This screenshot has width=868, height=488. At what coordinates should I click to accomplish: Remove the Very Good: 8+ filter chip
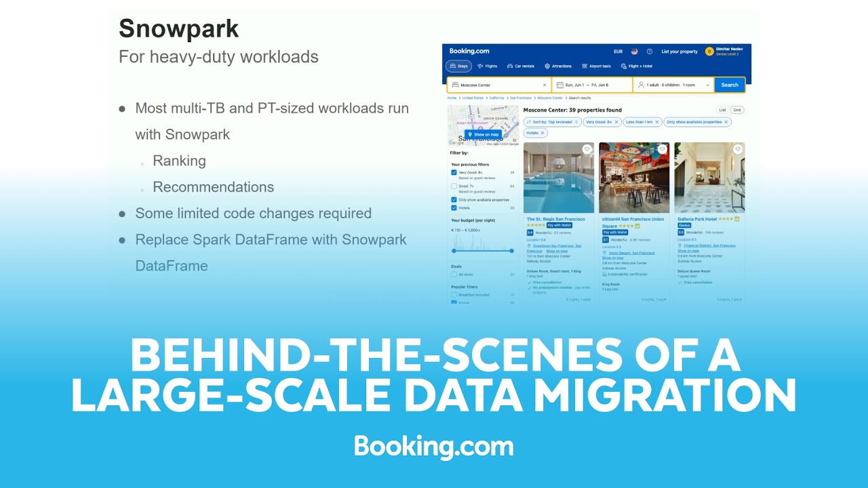[x=616, y=122]
